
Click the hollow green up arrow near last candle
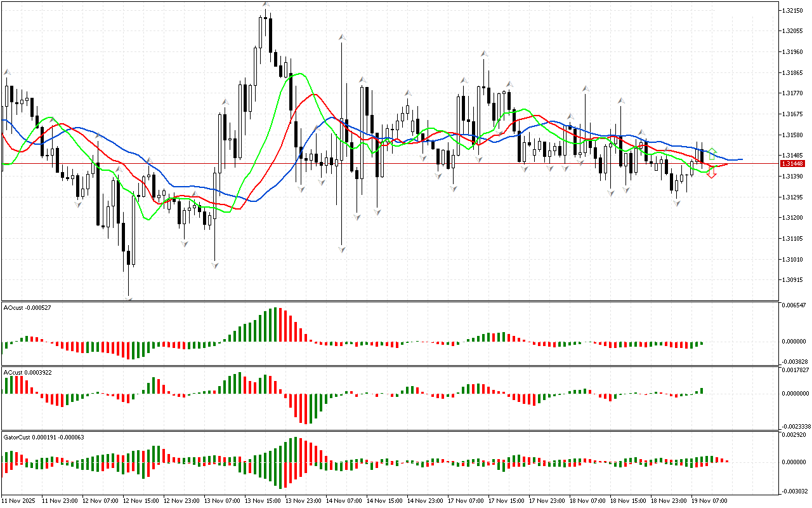click(x=712, y=153)
